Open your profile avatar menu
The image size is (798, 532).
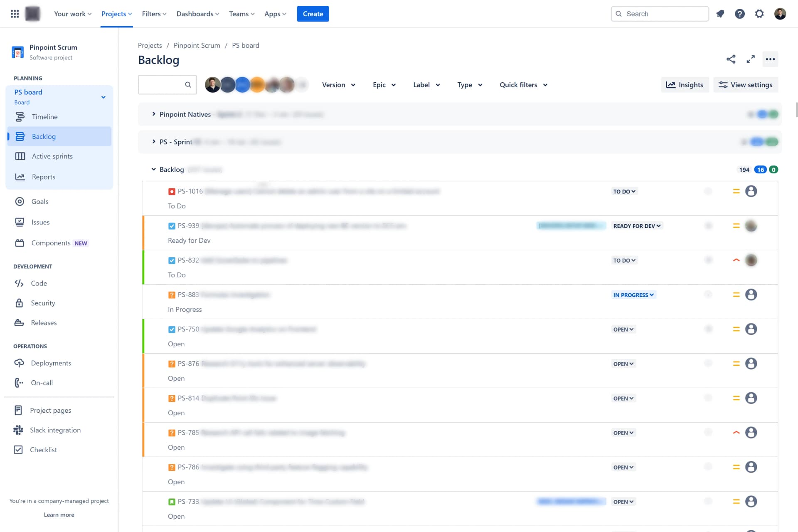[x=780, y=14]
